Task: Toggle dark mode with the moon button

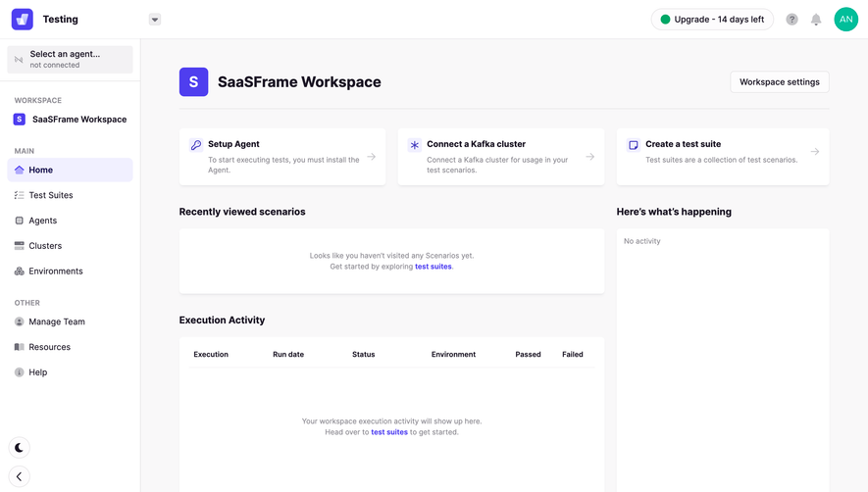Action: [x=20, y=448]
